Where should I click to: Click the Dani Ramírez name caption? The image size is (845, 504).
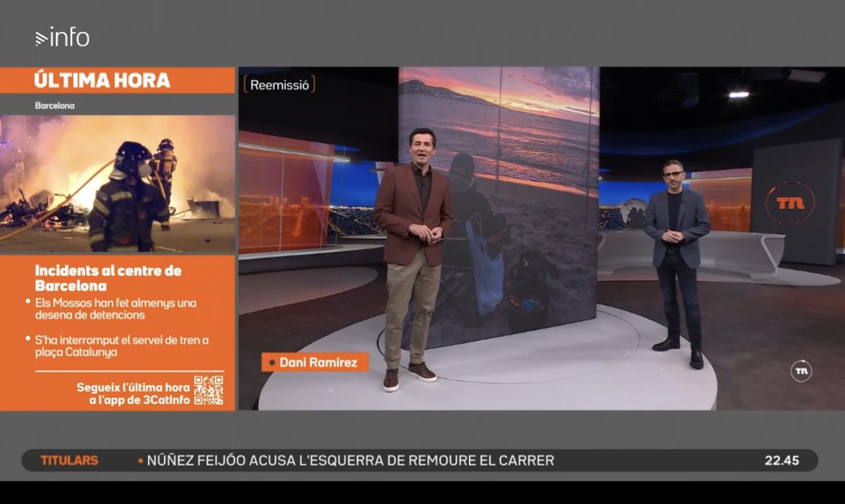315,363
